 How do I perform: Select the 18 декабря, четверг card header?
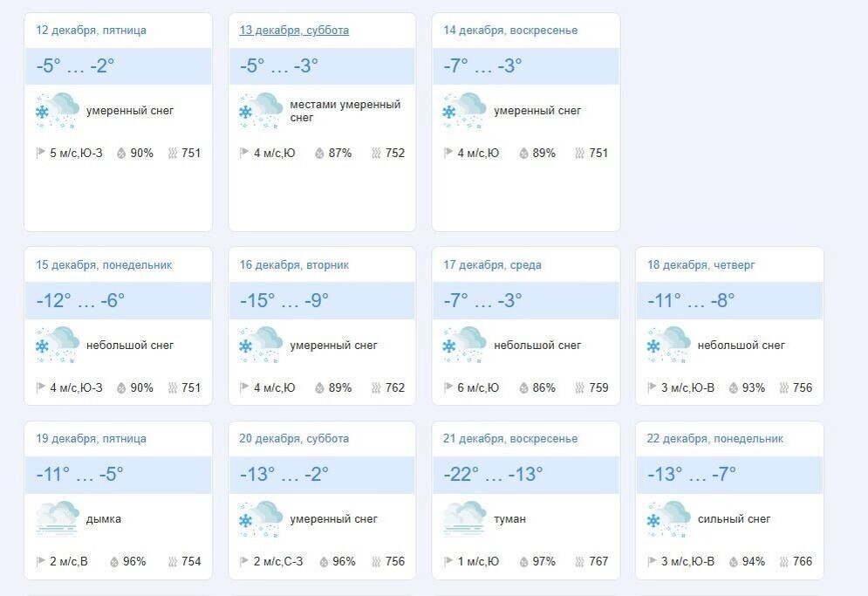click(701, 264)
